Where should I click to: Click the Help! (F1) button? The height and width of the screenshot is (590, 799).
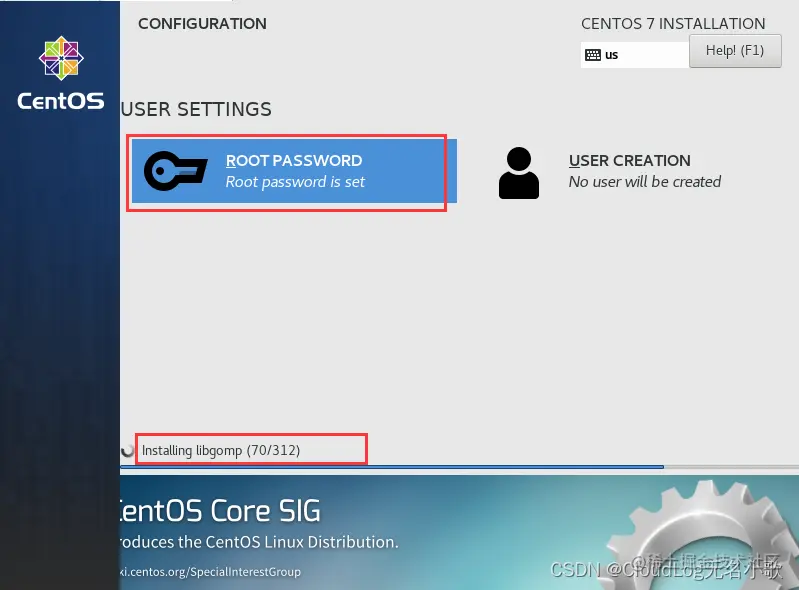tap(735, 50)
